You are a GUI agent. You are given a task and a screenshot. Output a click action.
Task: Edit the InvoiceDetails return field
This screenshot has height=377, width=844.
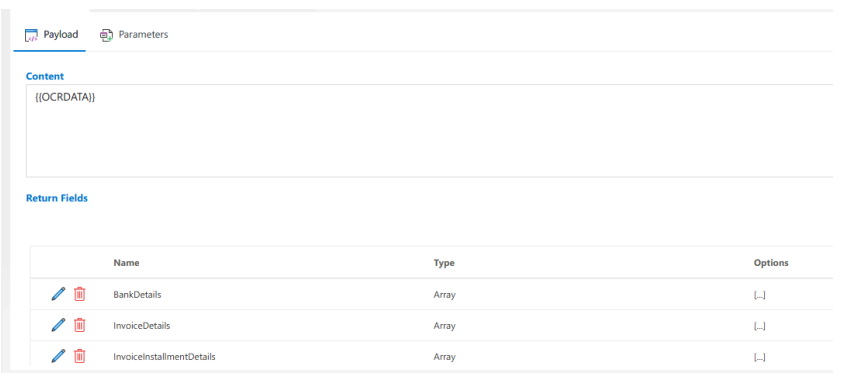(58, 325)
